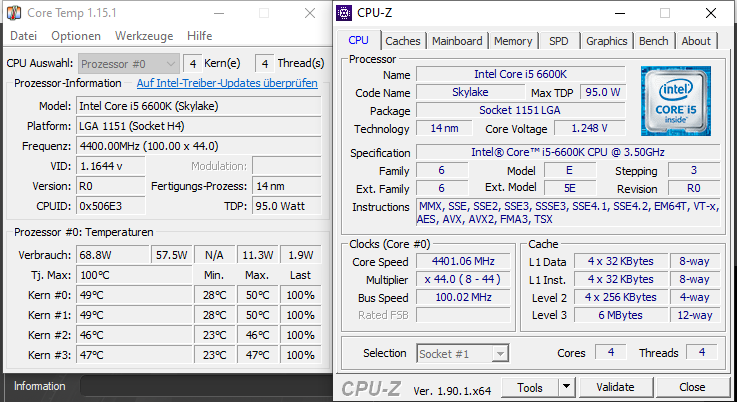Switch to the Memory tab

513,41
